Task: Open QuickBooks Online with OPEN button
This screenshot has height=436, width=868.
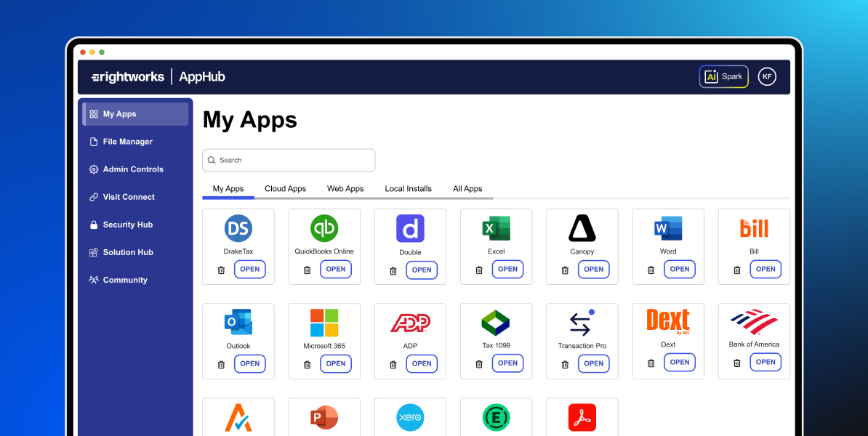Action: click(x=336, y=270)
